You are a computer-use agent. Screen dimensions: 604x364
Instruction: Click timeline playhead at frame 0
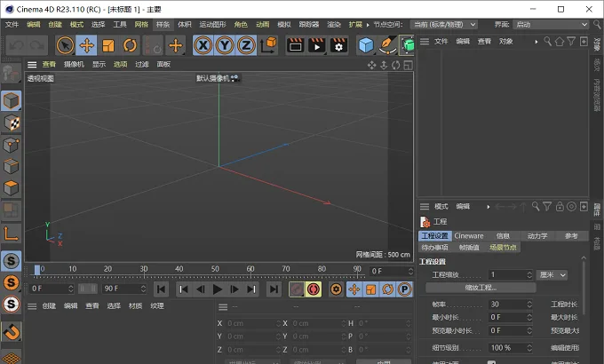37,270
